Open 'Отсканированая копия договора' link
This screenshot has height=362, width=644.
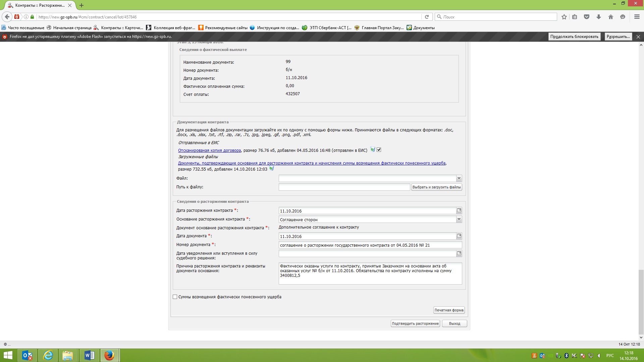209,150
